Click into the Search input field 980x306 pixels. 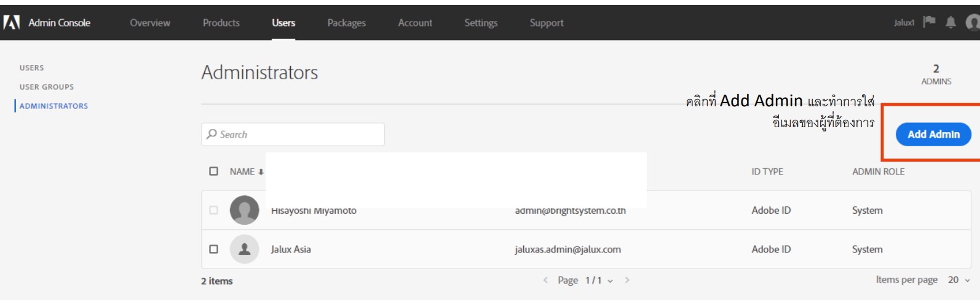(x=293, y=134)
